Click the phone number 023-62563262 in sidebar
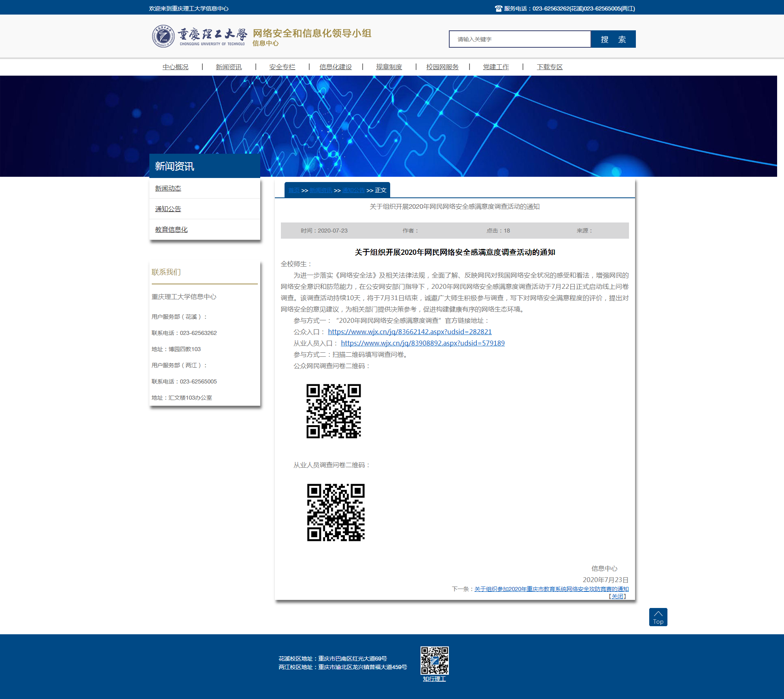784x699 pixels. 198,333
